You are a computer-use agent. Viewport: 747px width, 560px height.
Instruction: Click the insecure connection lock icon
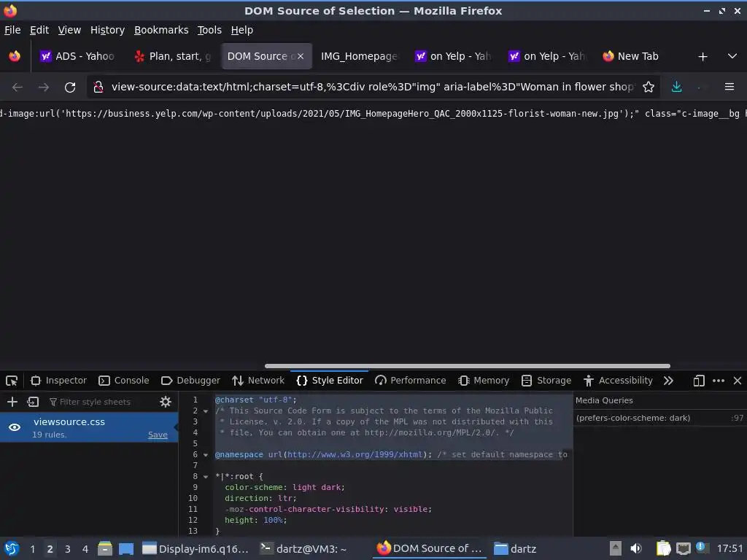pyautogui.click(x=98, y=87)
